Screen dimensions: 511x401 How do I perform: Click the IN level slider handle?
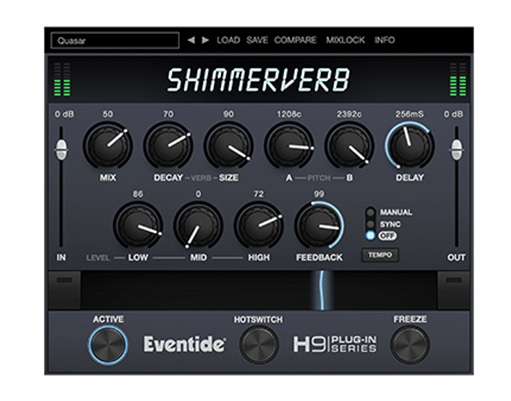[61, 150]
